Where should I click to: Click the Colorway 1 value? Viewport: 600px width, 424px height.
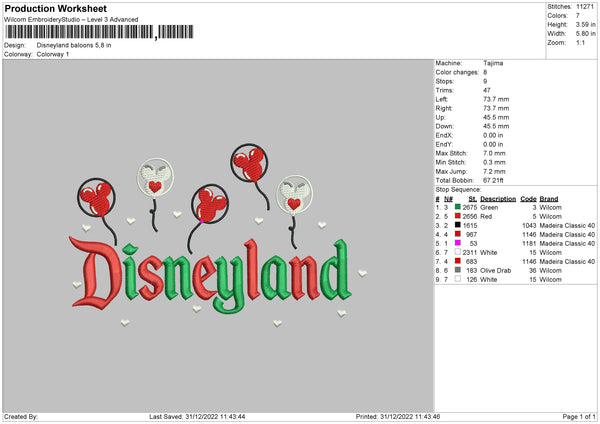pos(53,54)
